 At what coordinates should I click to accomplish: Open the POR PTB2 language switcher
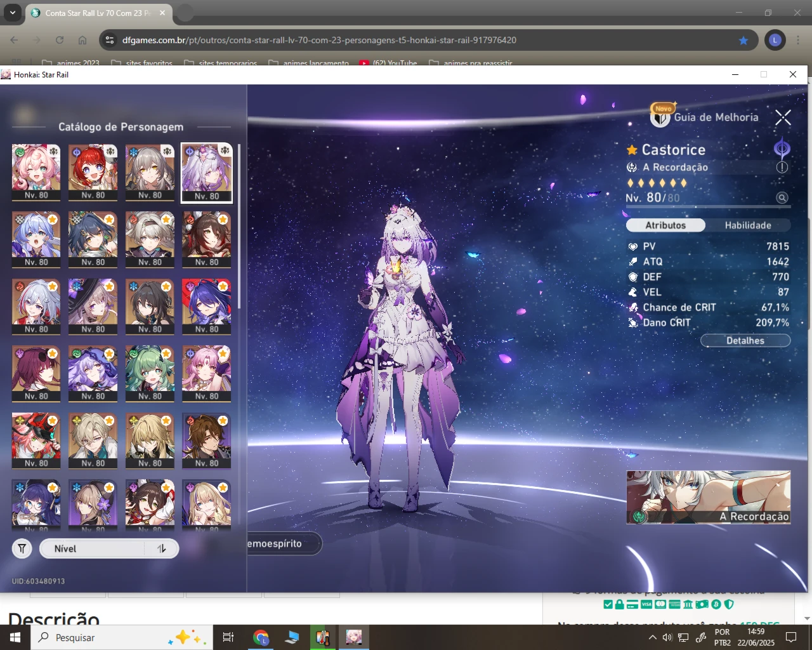coord(723,637)
